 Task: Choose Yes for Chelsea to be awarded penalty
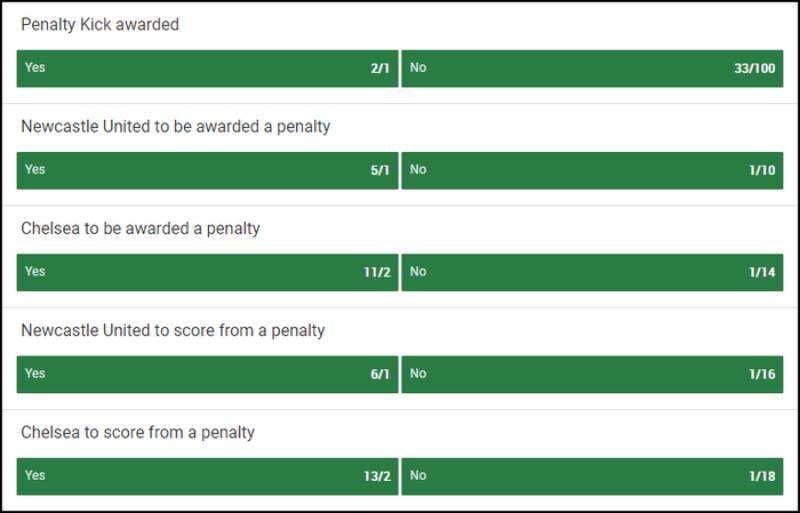coord(207,272)
